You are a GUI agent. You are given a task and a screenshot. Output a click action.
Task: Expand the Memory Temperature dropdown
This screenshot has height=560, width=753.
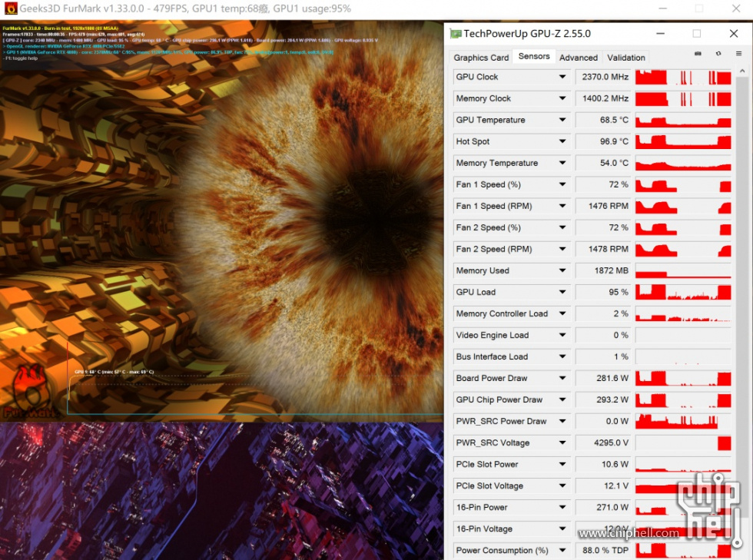(562, 163)
